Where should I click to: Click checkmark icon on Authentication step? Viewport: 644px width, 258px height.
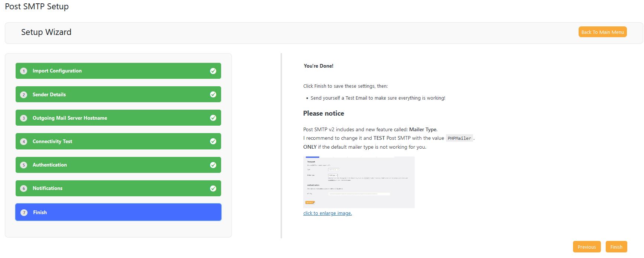[213, 165]
